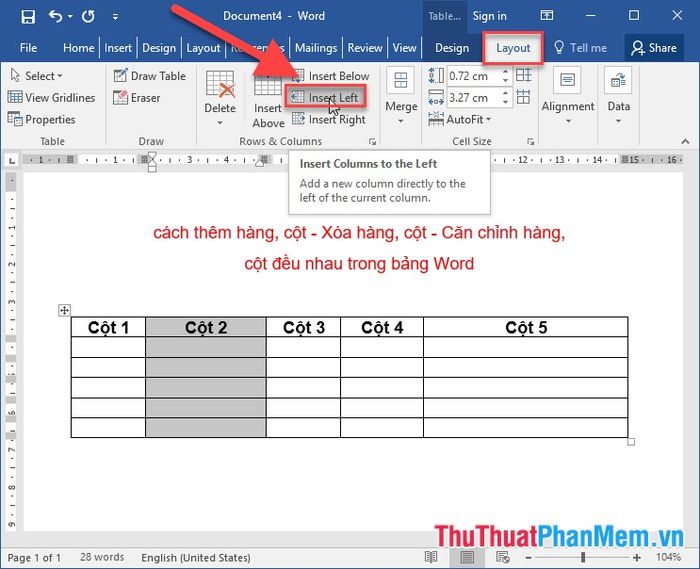The width and height of the screenshot is (700, 569).
Task: Activate the Eraser tool
Action: (137, 98)
